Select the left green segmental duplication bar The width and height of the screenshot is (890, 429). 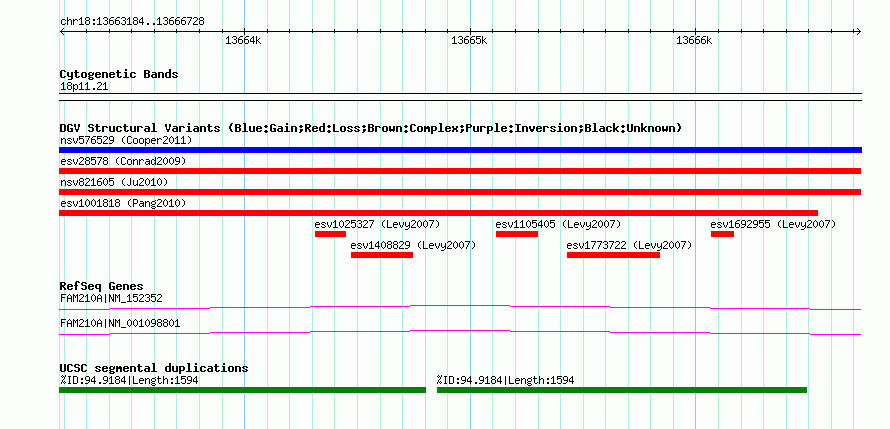242,390
